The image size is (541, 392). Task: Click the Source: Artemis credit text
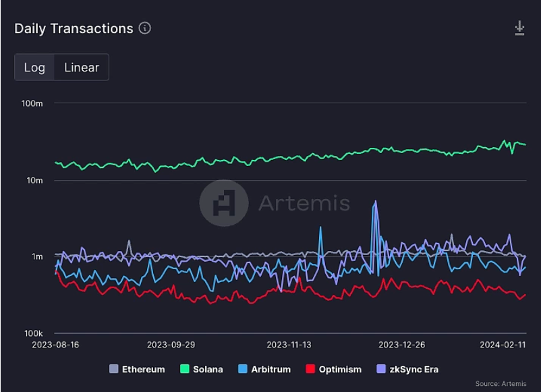pos(501,384)
